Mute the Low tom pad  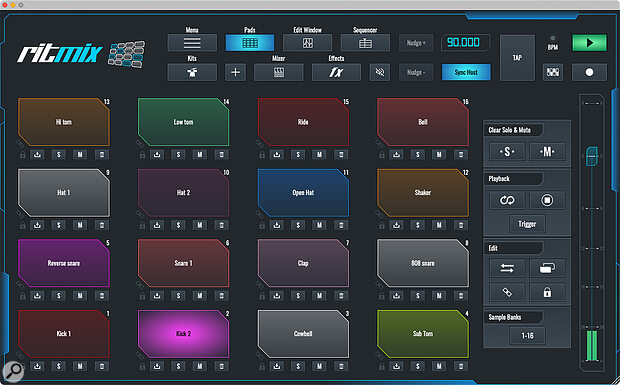pyautogui.click(x=200, y=155)
